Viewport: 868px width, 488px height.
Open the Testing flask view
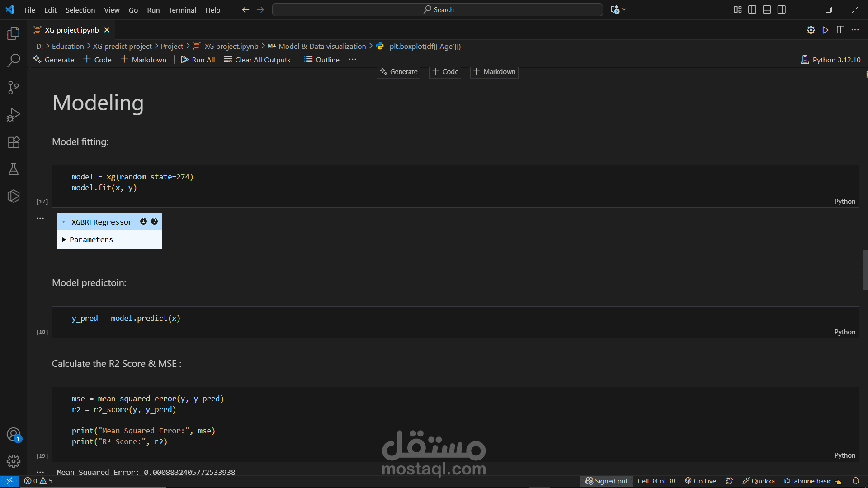click(14, 169)
